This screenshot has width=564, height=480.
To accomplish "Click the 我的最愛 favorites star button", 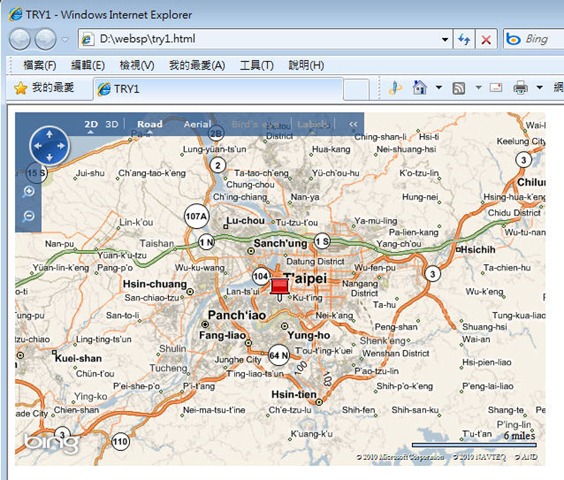I will [x=44, y=88].
